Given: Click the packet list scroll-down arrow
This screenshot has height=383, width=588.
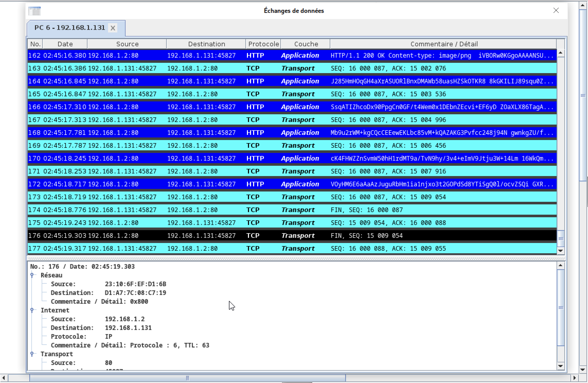Looking at the screenshot, I should pos(560,251).
